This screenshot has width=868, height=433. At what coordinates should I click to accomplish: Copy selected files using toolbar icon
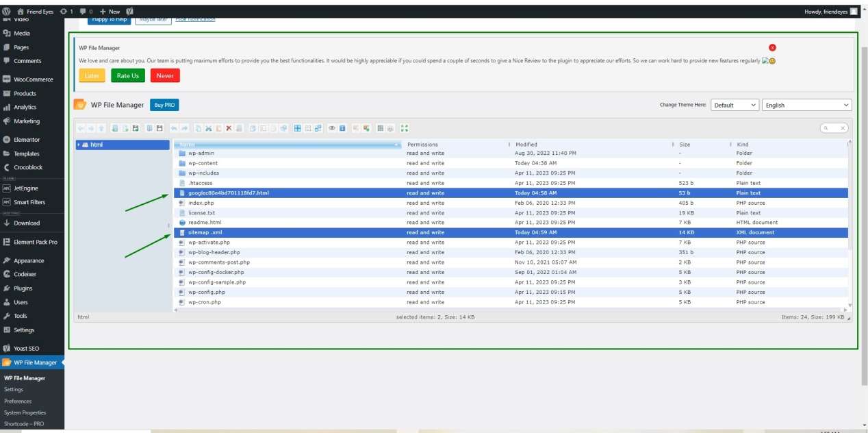[198, 128]
